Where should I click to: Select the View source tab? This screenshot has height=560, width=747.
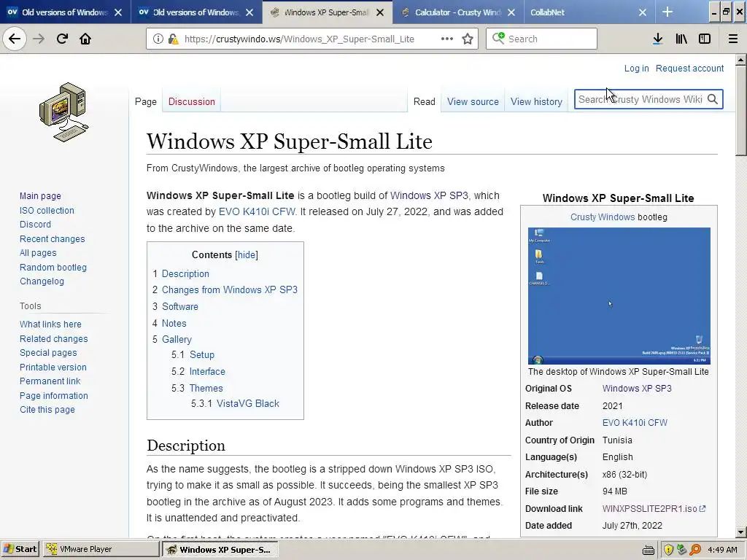pos(473,101)
